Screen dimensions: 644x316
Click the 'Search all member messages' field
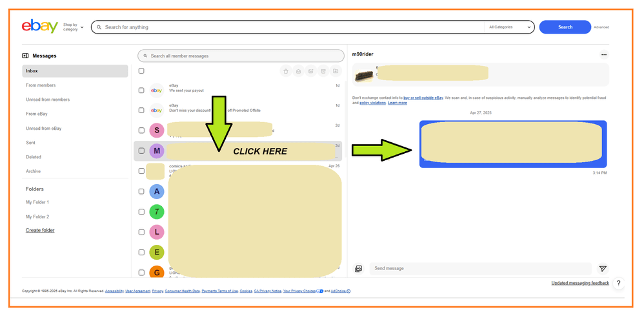[241, 56]
